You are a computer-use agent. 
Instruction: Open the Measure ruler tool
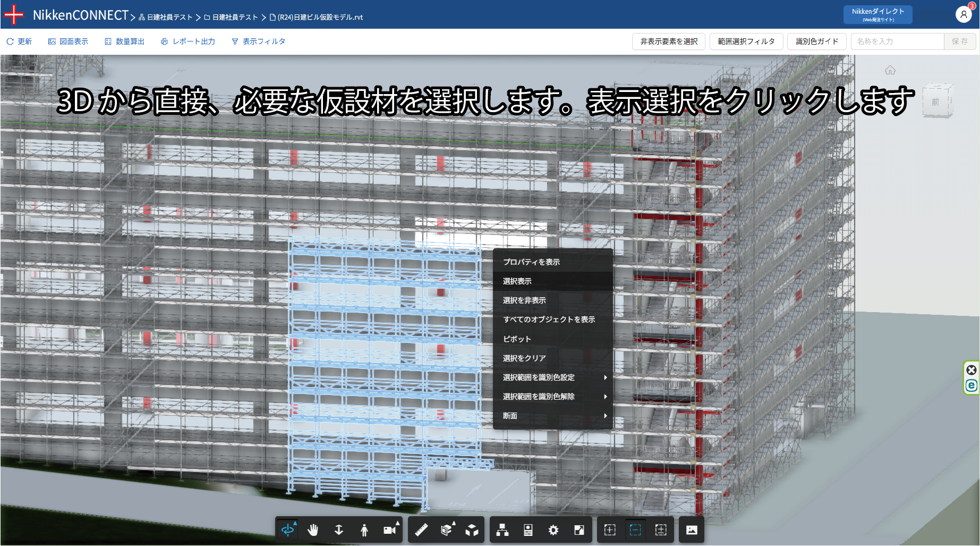coord(421,530)
